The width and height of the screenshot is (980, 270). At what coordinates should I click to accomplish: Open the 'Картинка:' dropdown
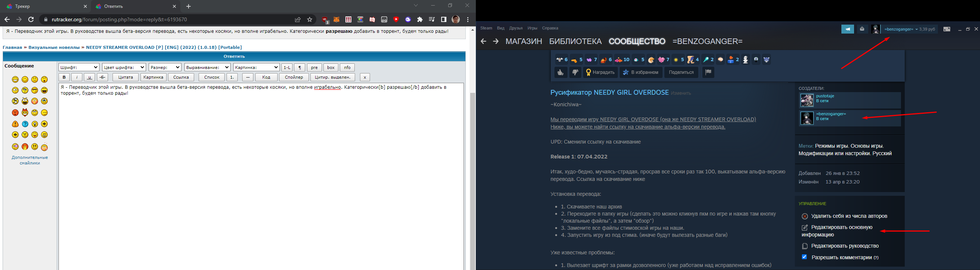256,67
